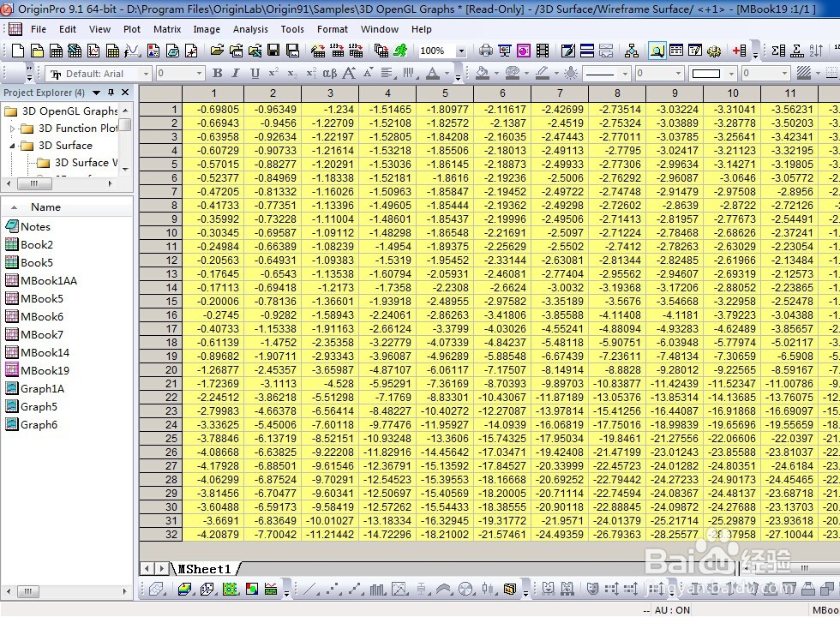Toggle Superscript formatting
This screenshot has width=840, height=617.
tap(273, 74)
